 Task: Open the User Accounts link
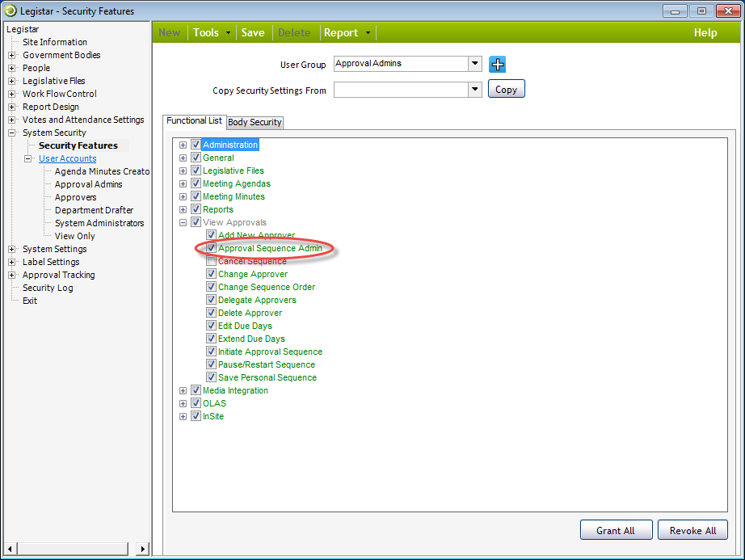pyautogui.click(x=67, y=158)
